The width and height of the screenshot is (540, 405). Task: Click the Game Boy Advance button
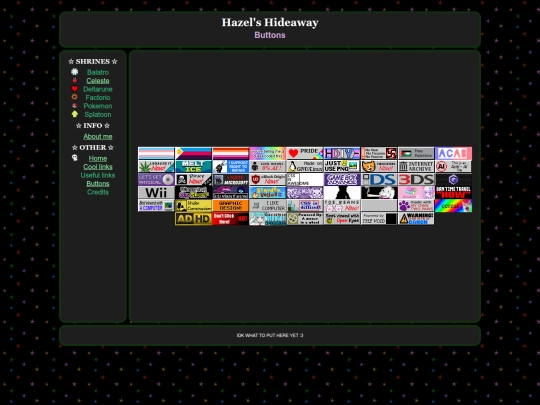coord(342,179)
